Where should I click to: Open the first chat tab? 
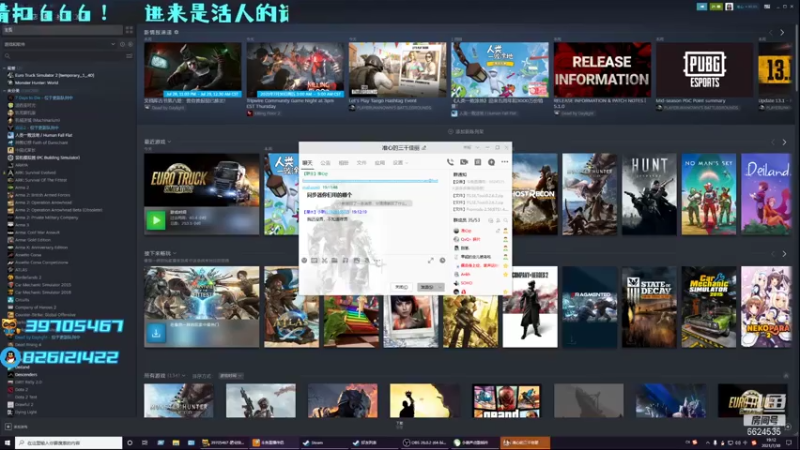[x=307, y=163]
